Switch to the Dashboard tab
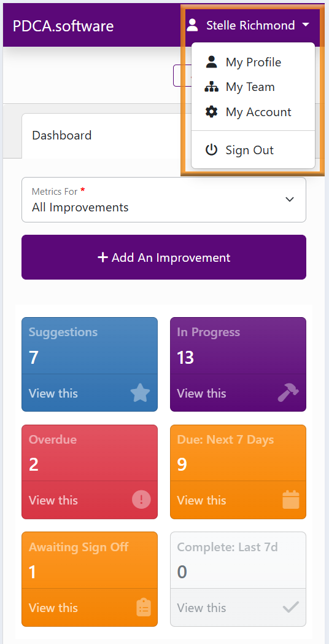 click(62, 136)
